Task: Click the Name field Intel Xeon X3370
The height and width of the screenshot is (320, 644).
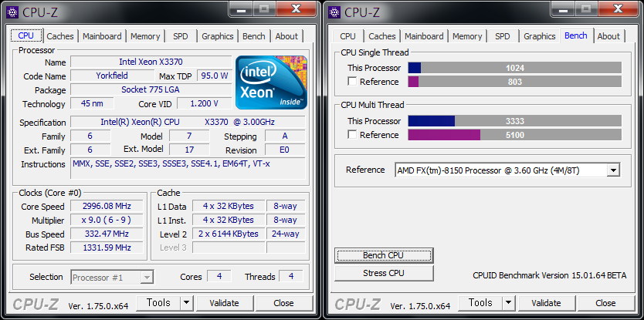Action: click(151, 62)
